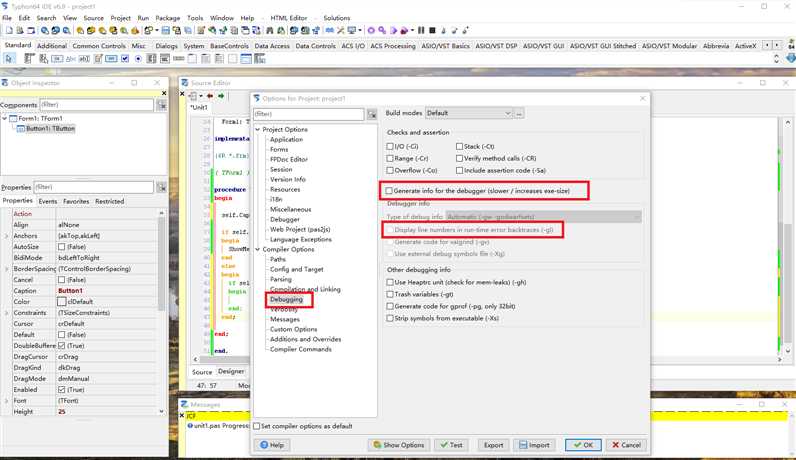Click the ellipsis button beside Build modes
Image resolution: width=796 pixels, height=460 pixels.
pyautogui.click(x=519, y=113)
